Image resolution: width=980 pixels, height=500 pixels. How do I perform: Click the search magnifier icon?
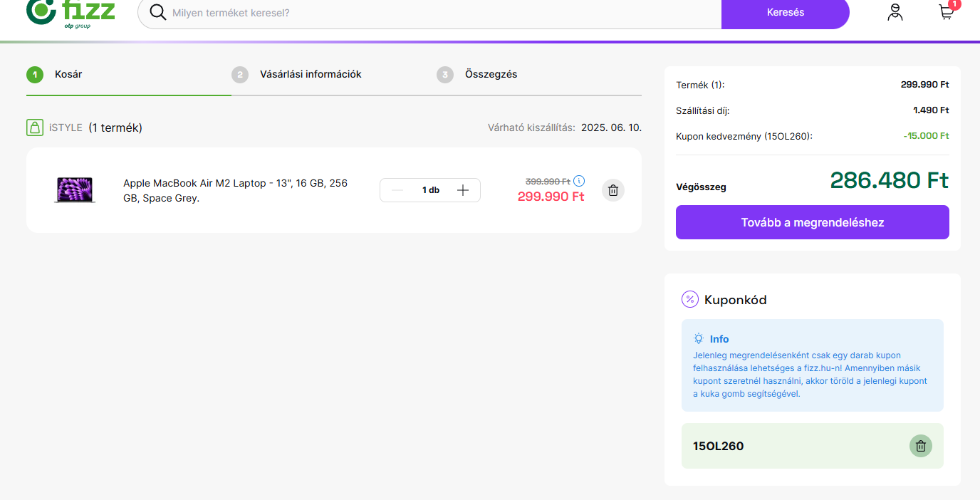point(158,13)
